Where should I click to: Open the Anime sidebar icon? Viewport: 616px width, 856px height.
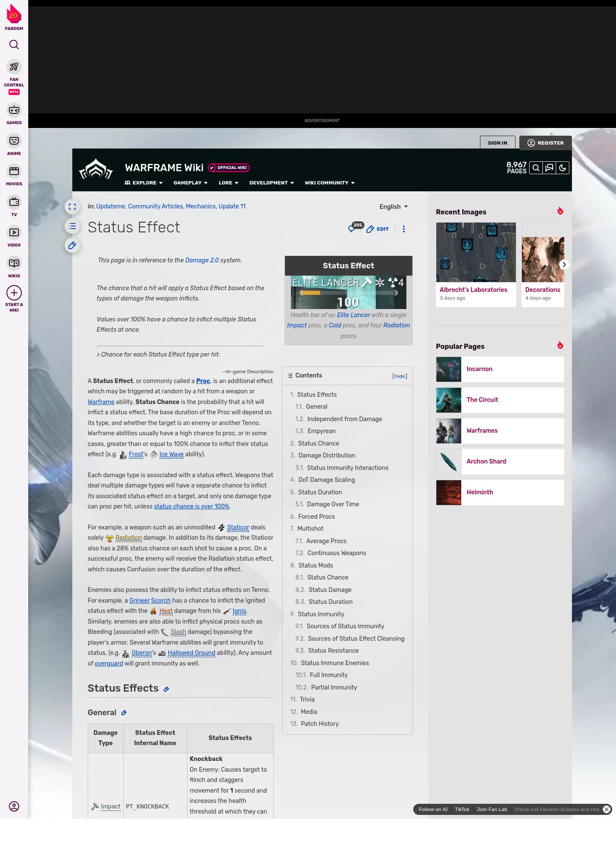coord(14,141)
